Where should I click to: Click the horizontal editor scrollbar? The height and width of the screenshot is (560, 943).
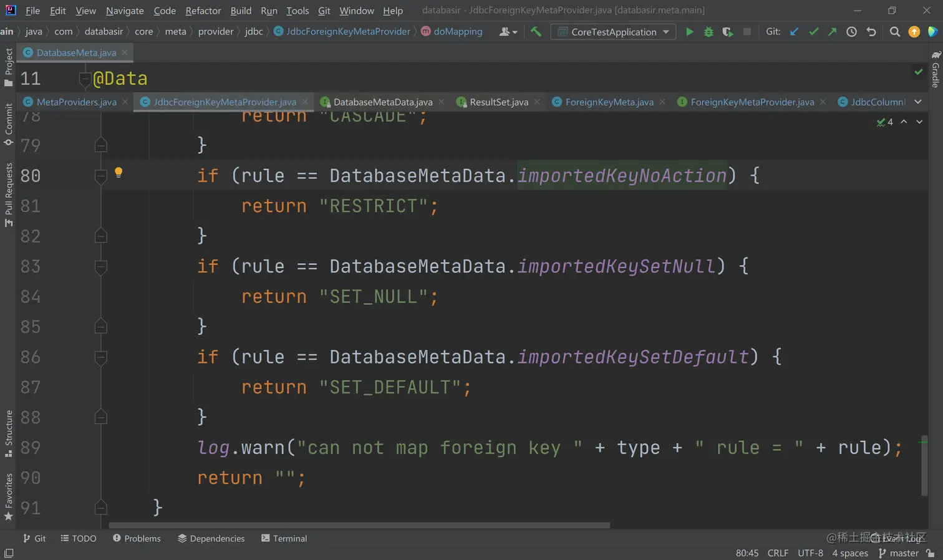[359, 525]
